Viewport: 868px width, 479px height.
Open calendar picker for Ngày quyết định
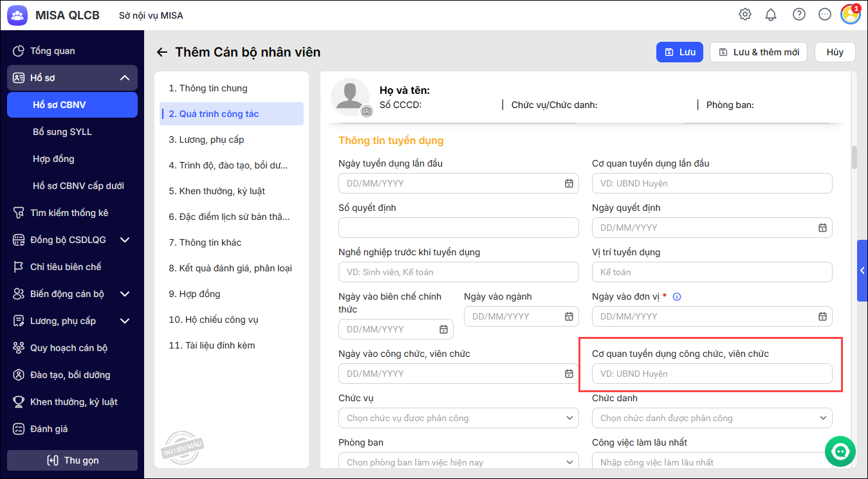coord(822,228)
